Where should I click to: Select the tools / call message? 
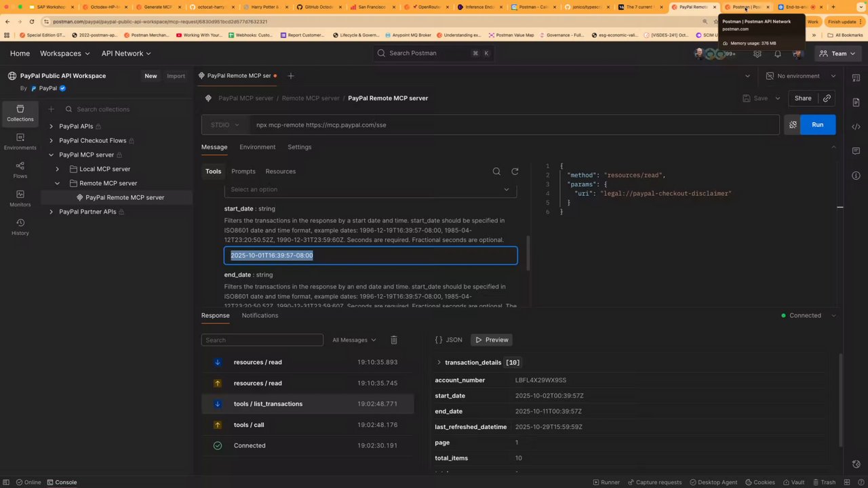pos(307,425)
